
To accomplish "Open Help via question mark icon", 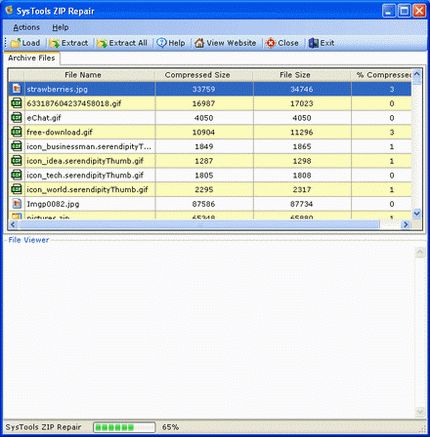I will point(161,43).
